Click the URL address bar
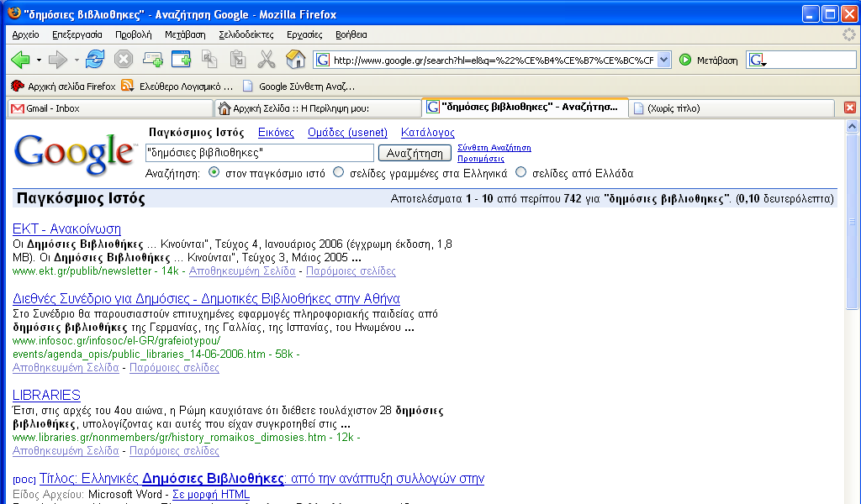861x504 pixels. click(493, 60)
